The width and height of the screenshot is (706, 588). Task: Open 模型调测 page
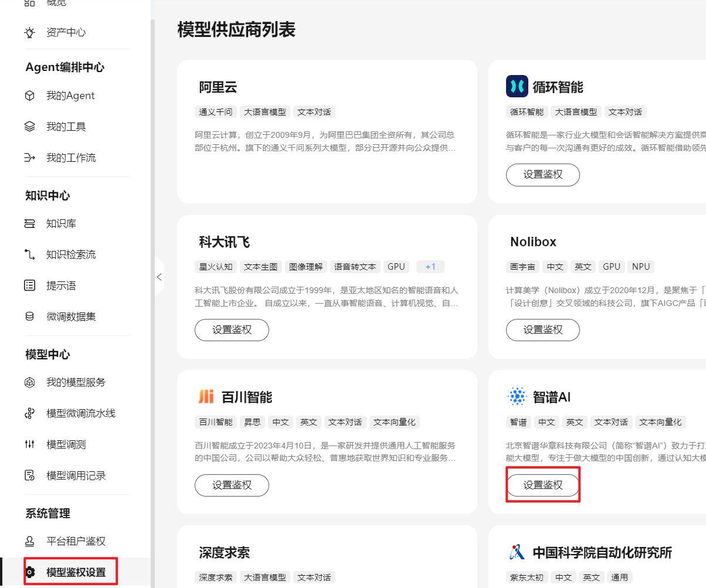point(66,444)
